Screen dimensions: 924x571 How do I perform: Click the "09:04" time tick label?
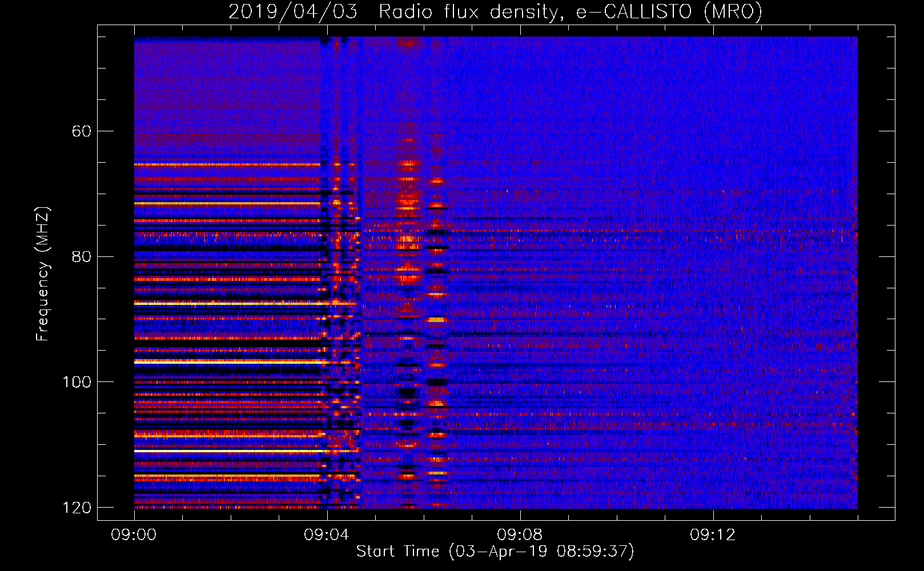point(327,535)
